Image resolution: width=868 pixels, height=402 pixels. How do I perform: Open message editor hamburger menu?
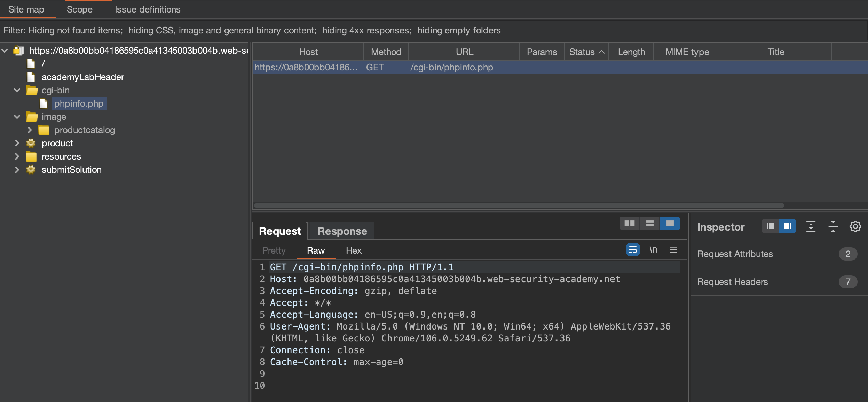pyautogui.click(x=673, y=250)
